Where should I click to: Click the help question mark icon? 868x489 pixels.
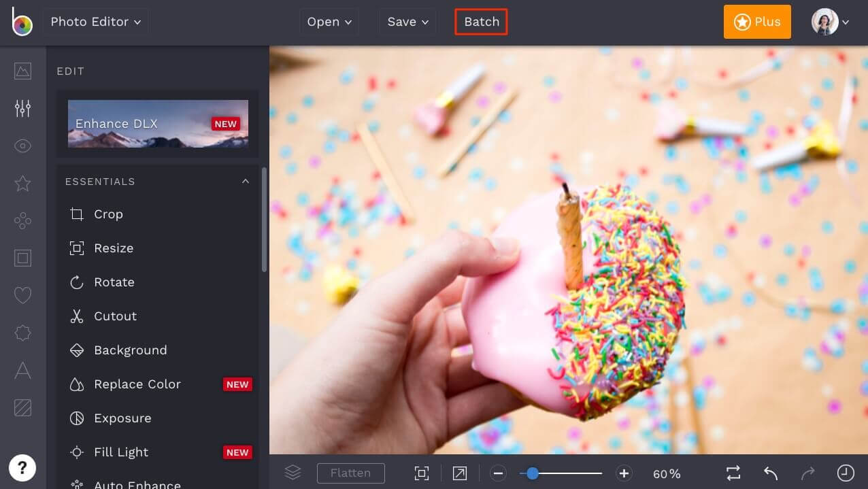click(22, 467)
